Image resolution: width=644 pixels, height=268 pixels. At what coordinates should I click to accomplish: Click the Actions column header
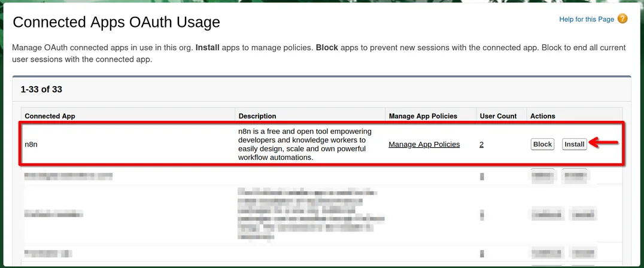pyautogui.click(x=543, y=116)
